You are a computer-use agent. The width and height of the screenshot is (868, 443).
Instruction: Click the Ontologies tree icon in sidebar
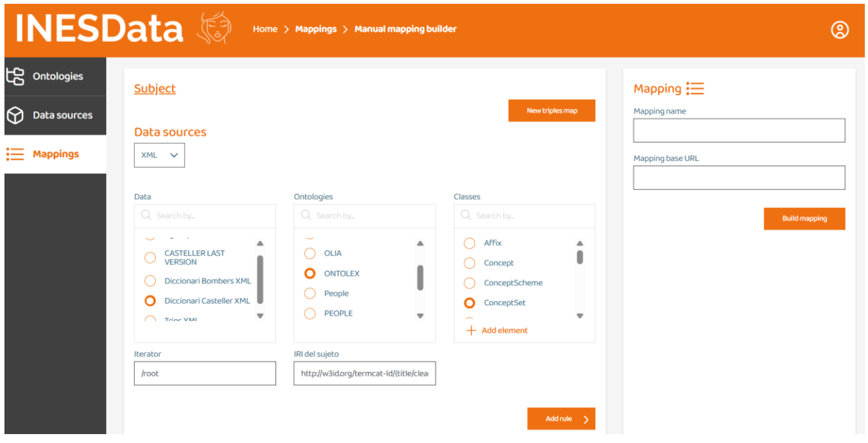coord(15,76)
